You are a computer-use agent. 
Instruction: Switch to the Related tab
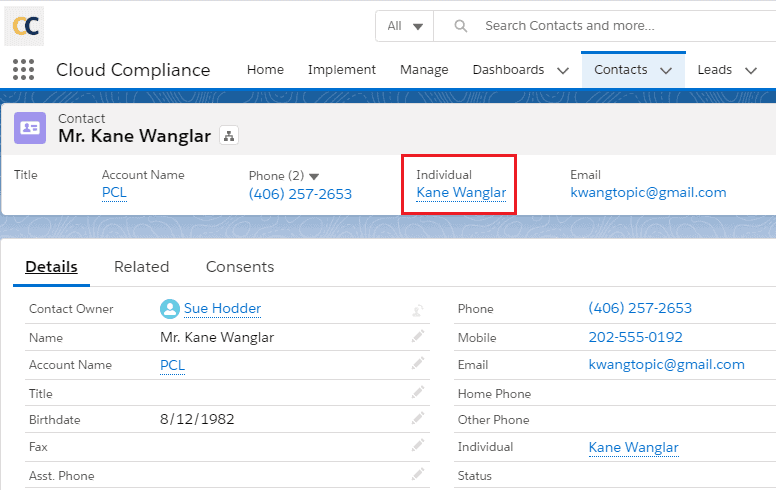[141, 267]
